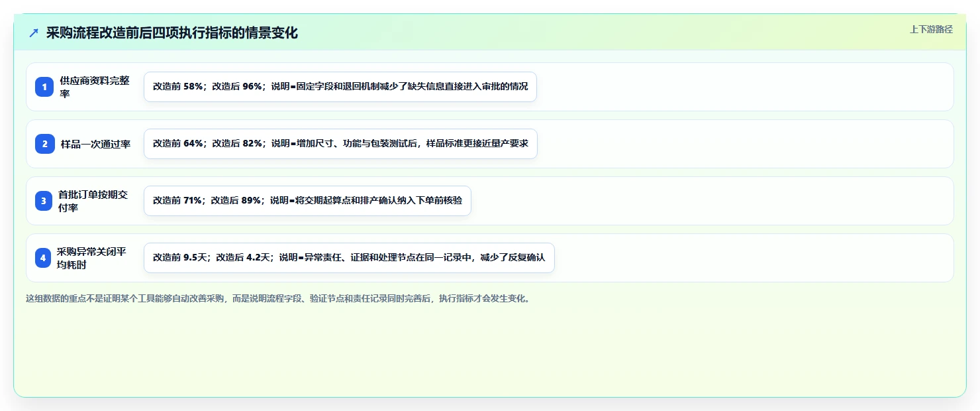The height and width of the screenshot is (411, 980).
Task: Click the trend arrow icon beside the title
Action: click(34, 33)
